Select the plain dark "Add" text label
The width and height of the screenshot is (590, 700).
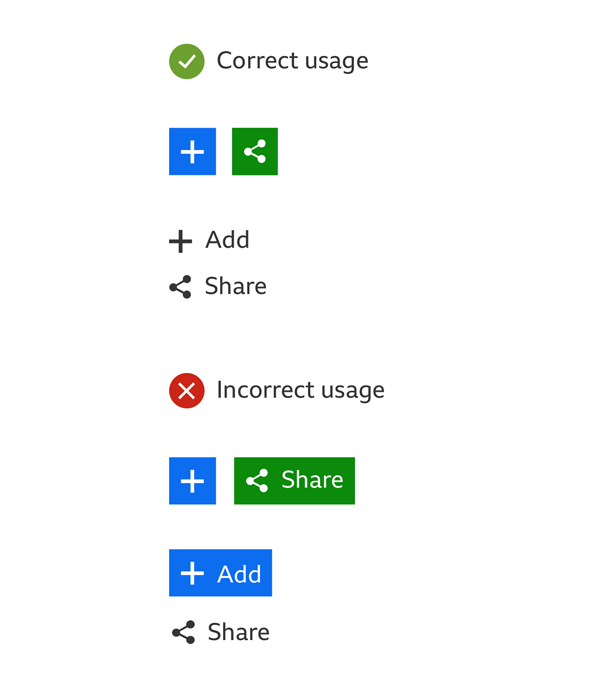(x=227, y=240)
